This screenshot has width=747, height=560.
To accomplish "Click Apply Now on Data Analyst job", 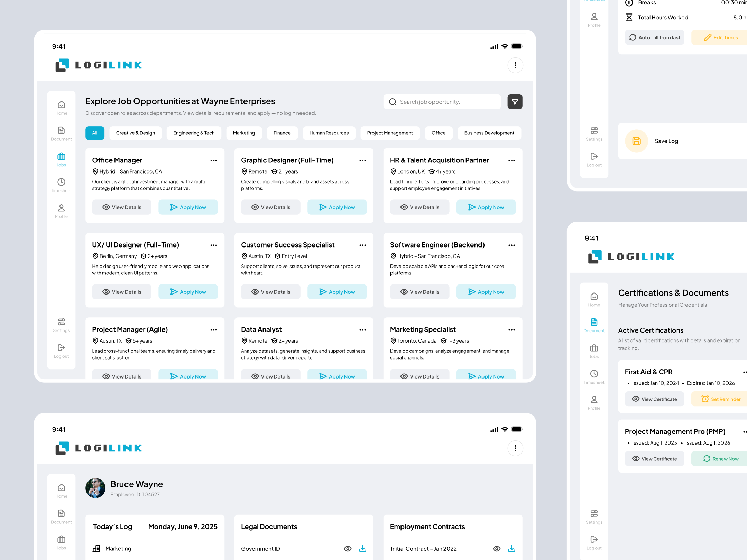I will point(337,376).
